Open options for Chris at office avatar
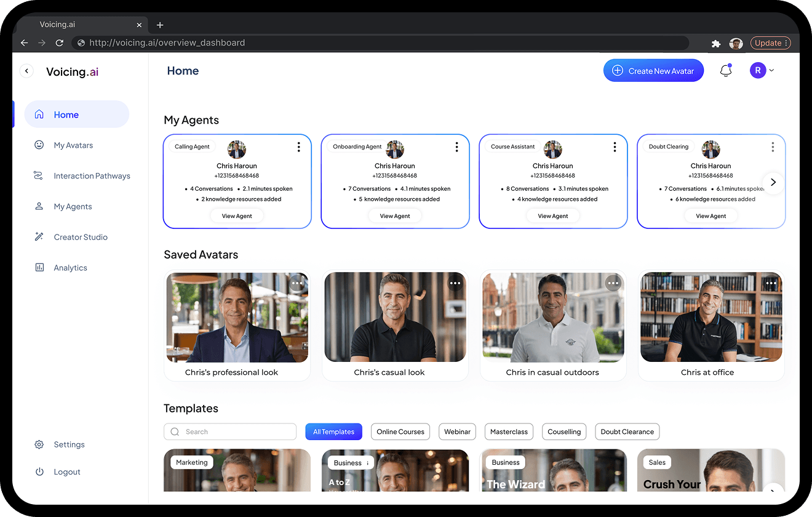This screenshot has width=812, height=517. (x=771, y=283)
